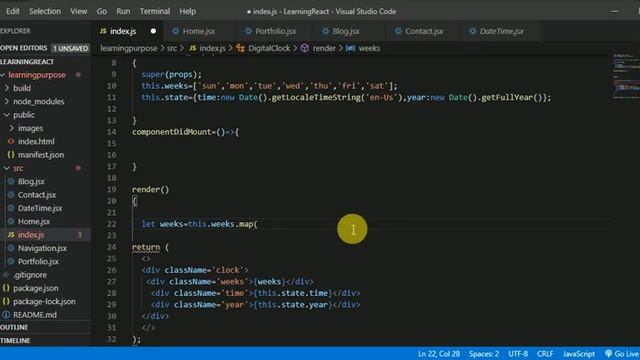The height and width of the screenshot is (360, 640).
Task: Open package.json in the explorer
Action: click(36, 288)
